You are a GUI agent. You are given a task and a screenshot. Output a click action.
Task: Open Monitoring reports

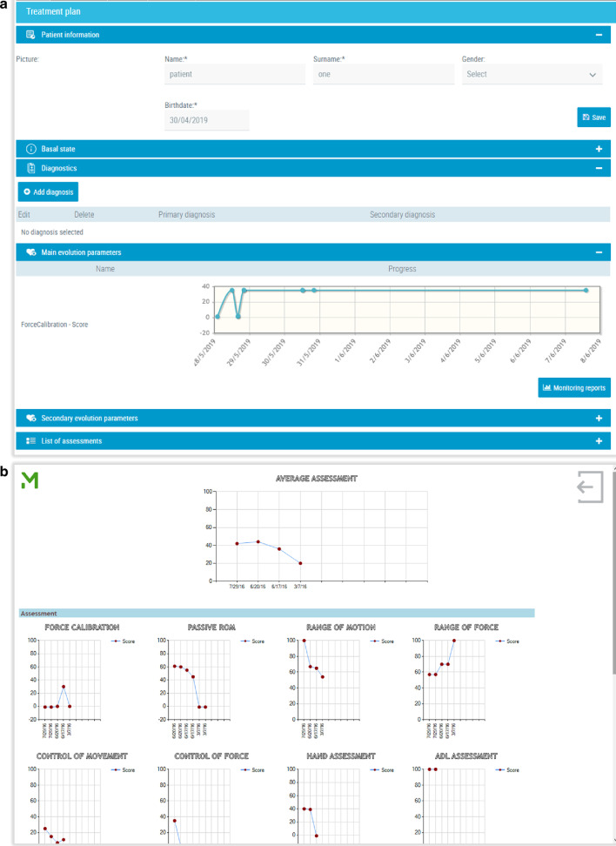click(x=574, y=387)
